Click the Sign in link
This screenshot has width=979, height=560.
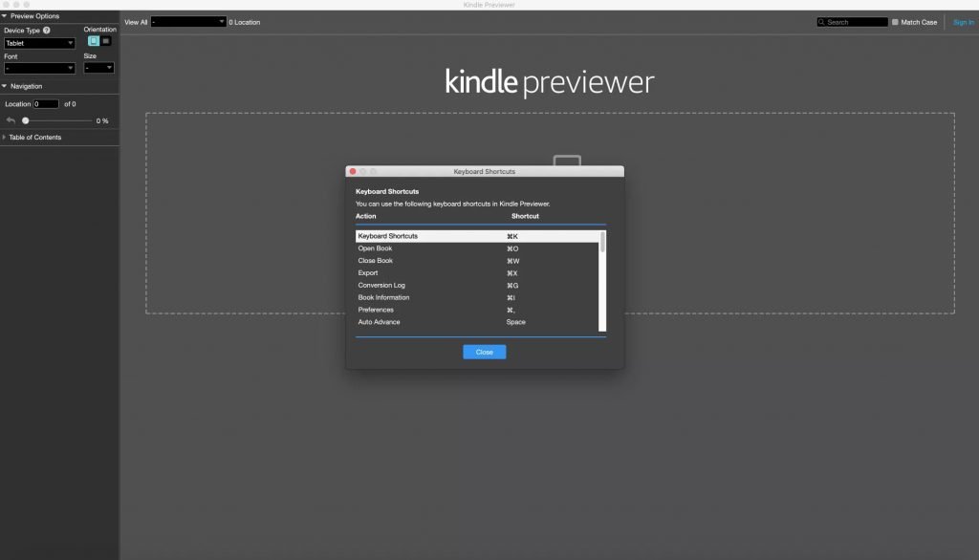coord(964,22)
